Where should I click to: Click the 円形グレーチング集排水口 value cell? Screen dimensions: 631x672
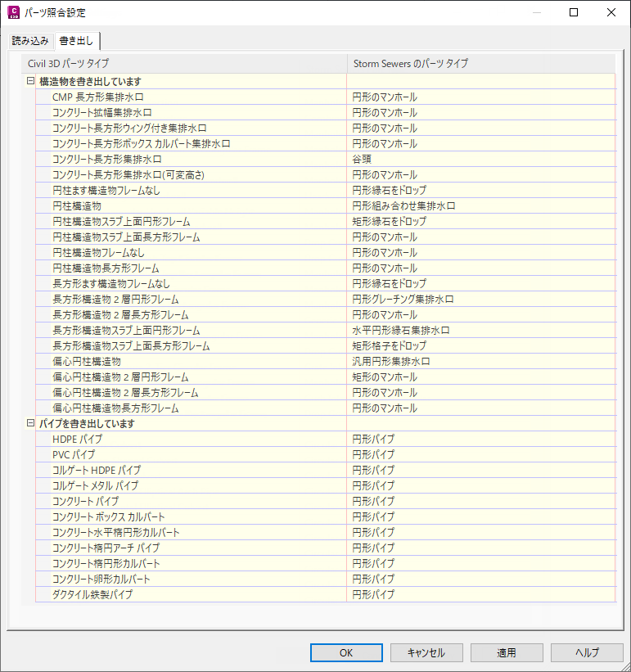481,299
